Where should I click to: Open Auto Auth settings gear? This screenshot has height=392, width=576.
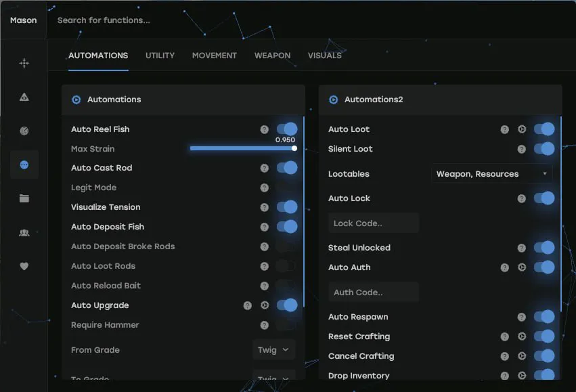tap(522, 267)
